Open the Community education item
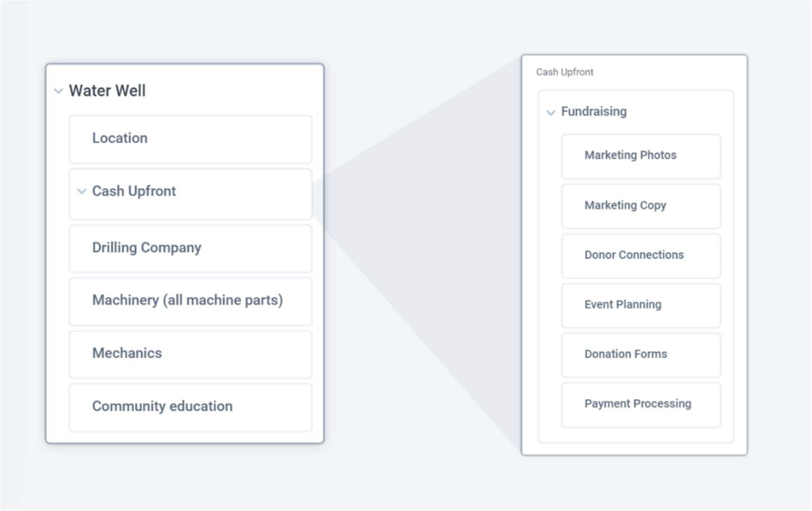The height and width of the screenshot is (511, 812). click(x=190, y=407)
